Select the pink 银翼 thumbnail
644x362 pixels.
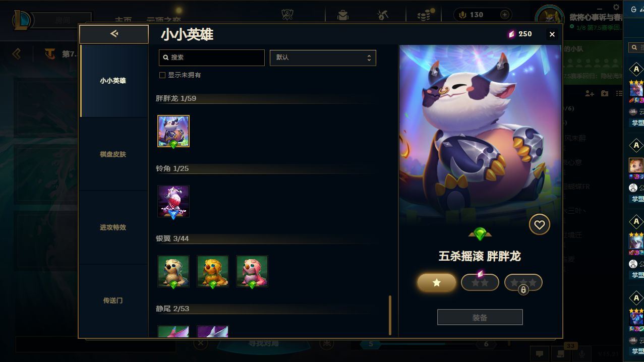[x=252, y=271]
